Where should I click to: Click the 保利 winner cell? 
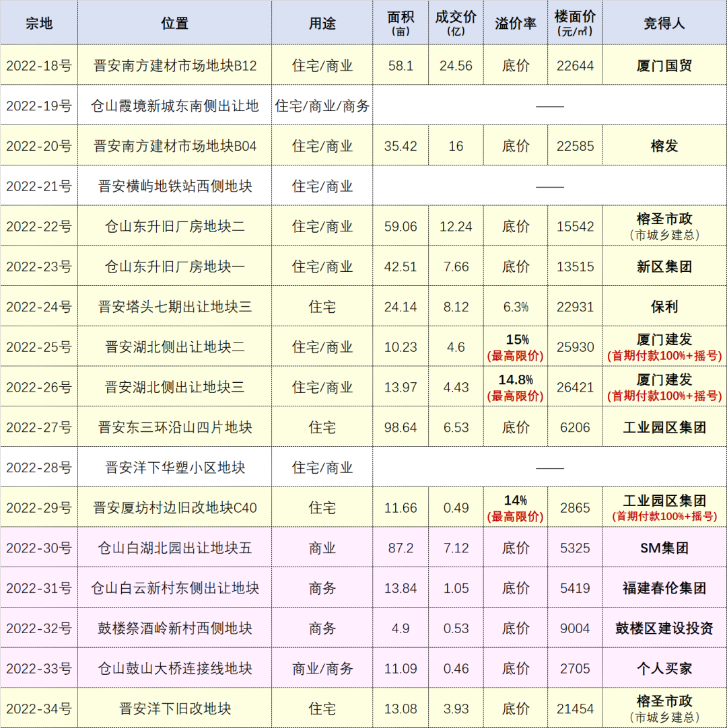[665, 306]
